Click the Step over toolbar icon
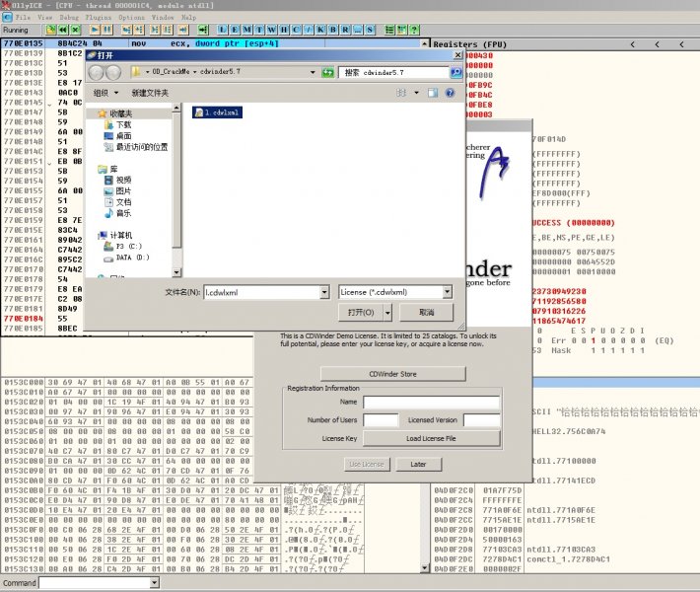Image resolution: width=700 pixels, height=592 pixels. point(139,30)
